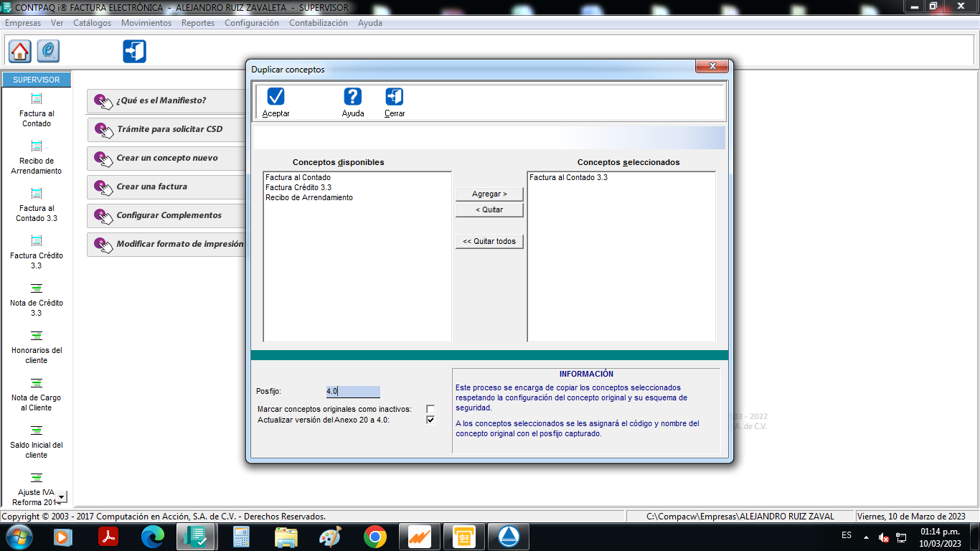Select 'Factura Crédito 3.3' in available list

click(x=298, y=187)
